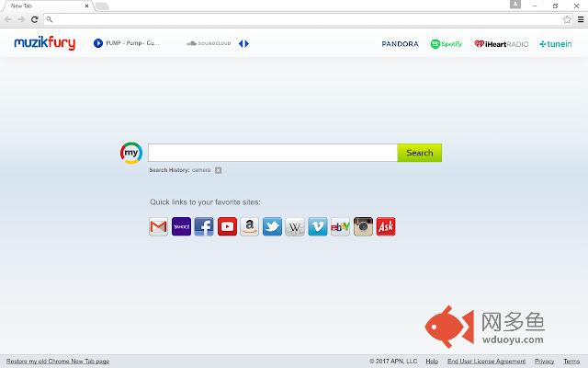The height and width of the screenshot is (368, 588).
Task: Open the Instagram quick link icon
Action: pyautogui.click(x=363, y=226)
